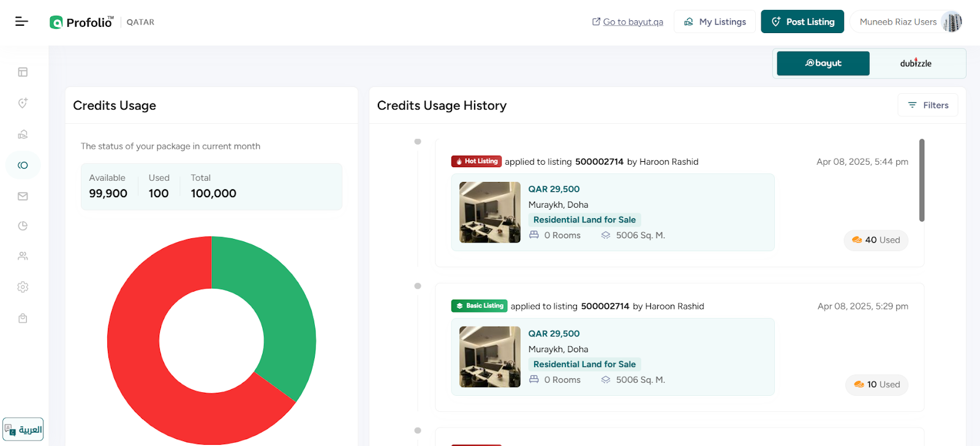Click the Available credits value 99,900
Viewport: 980px width, 446px height.
pos(108,194)
